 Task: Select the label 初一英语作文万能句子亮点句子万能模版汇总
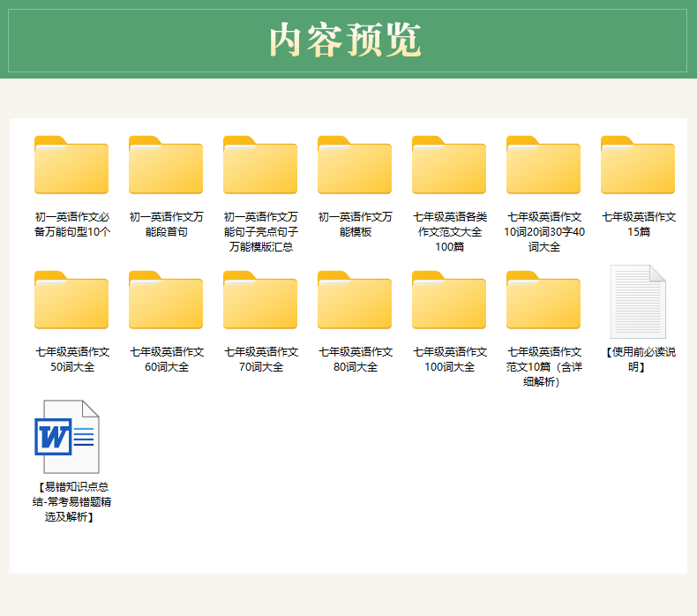point(261,232)
